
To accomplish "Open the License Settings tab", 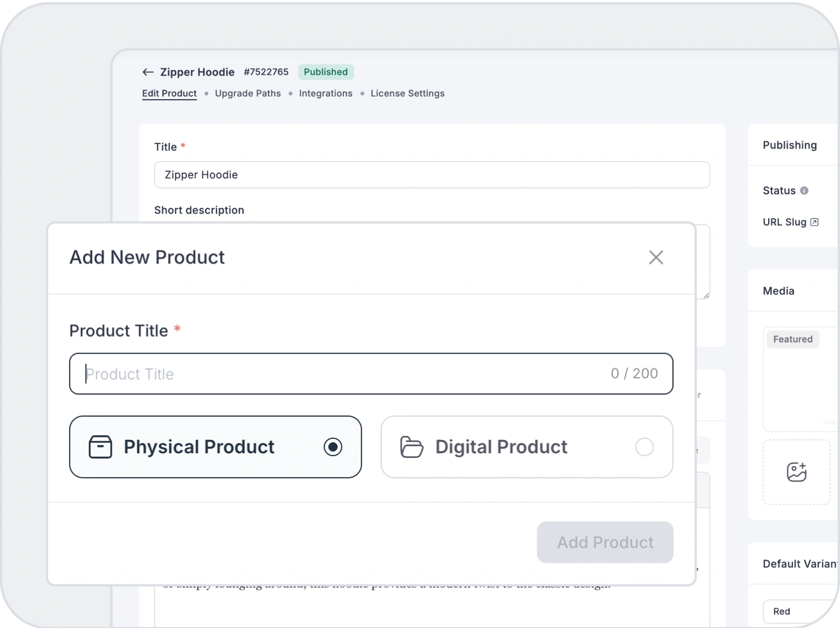I will pos(407,93).
